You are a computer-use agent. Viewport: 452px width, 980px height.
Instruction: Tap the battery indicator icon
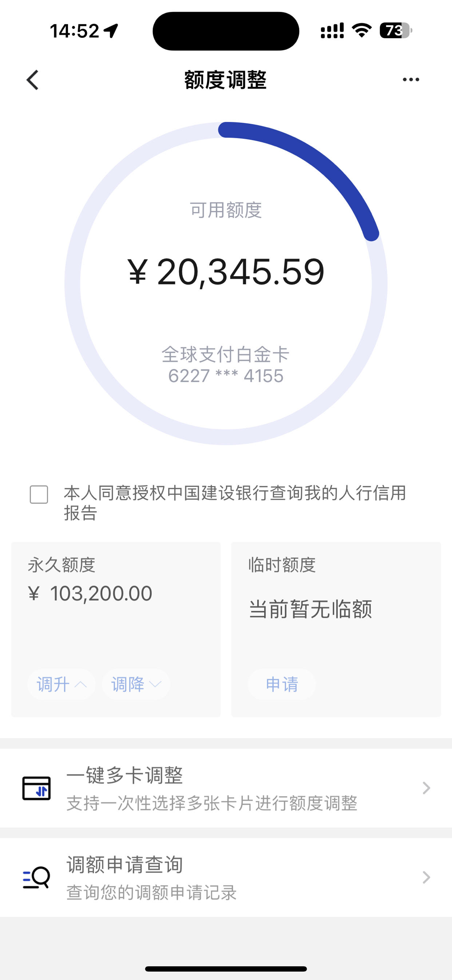point(396,31)
